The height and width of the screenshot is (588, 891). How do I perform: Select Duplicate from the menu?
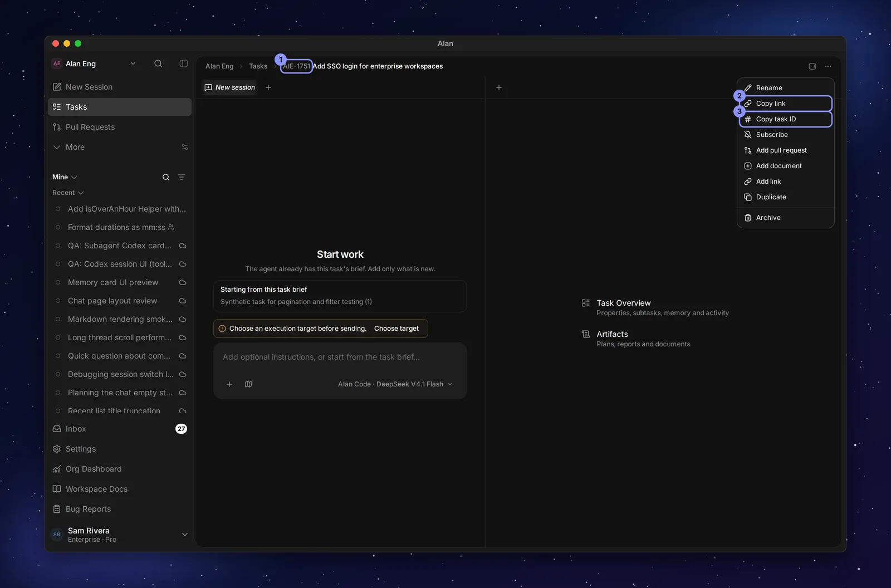click(785, 197)
